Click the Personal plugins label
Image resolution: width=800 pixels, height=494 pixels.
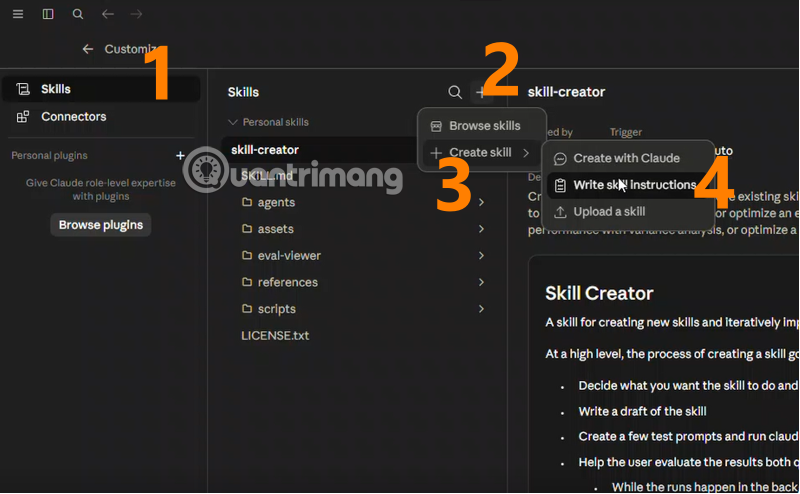pos(49,155)
